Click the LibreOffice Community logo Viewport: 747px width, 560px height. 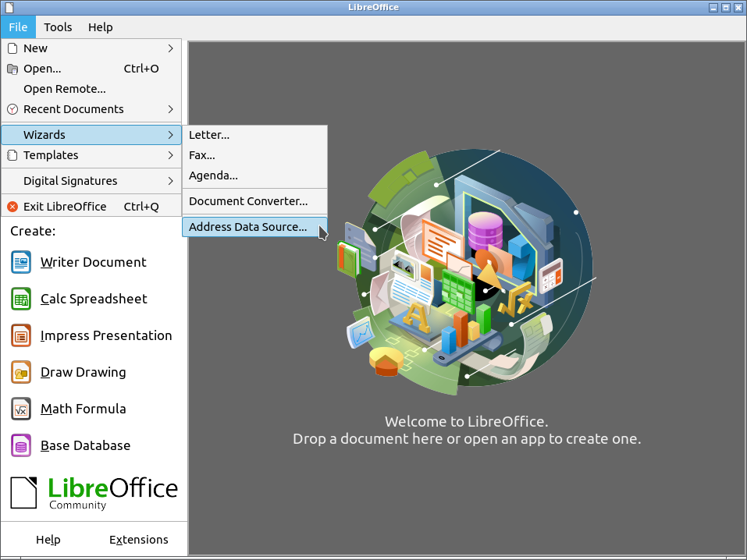coord(94,494)
